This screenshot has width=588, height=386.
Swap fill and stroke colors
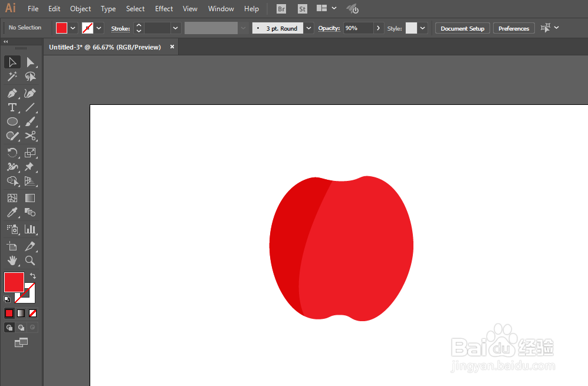click(33, 276)
